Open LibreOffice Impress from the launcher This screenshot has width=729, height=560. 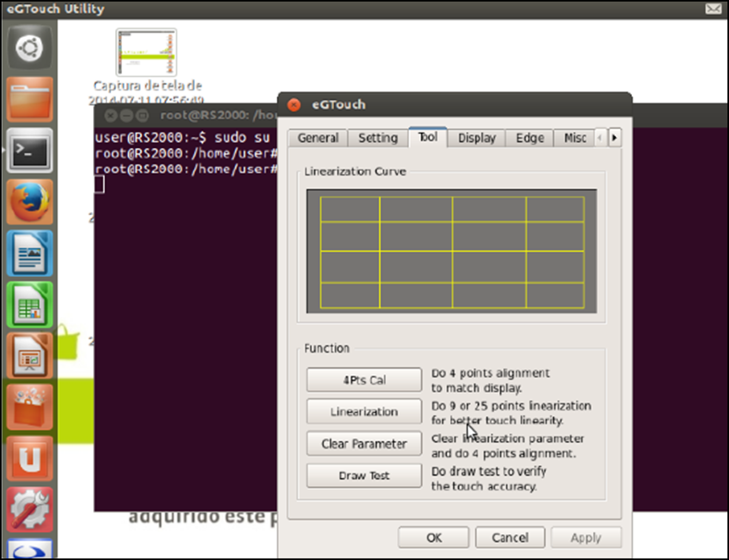[30, 356]
